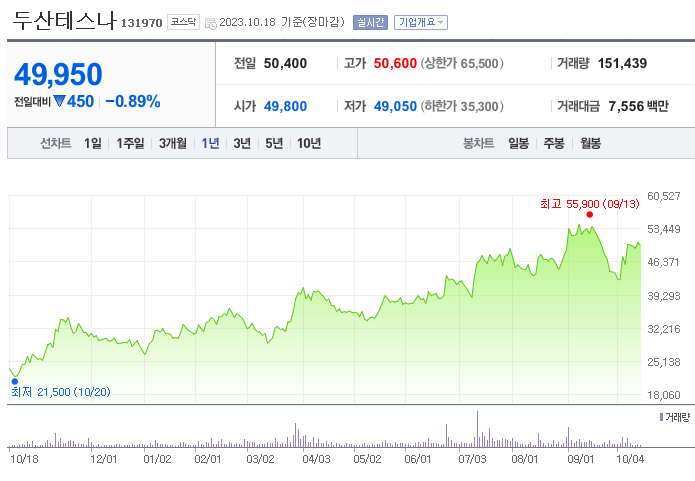Viewport: 695px width, 481px height.
Task: Click the 고가 value 50,600
Action: pyautogui.click(x=395, y=63)
